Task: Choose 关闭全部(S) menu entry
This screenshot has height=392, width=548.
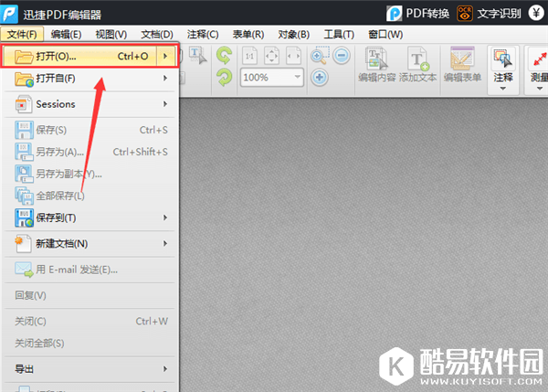Action: pyautogui.click(x=90, y=343)
